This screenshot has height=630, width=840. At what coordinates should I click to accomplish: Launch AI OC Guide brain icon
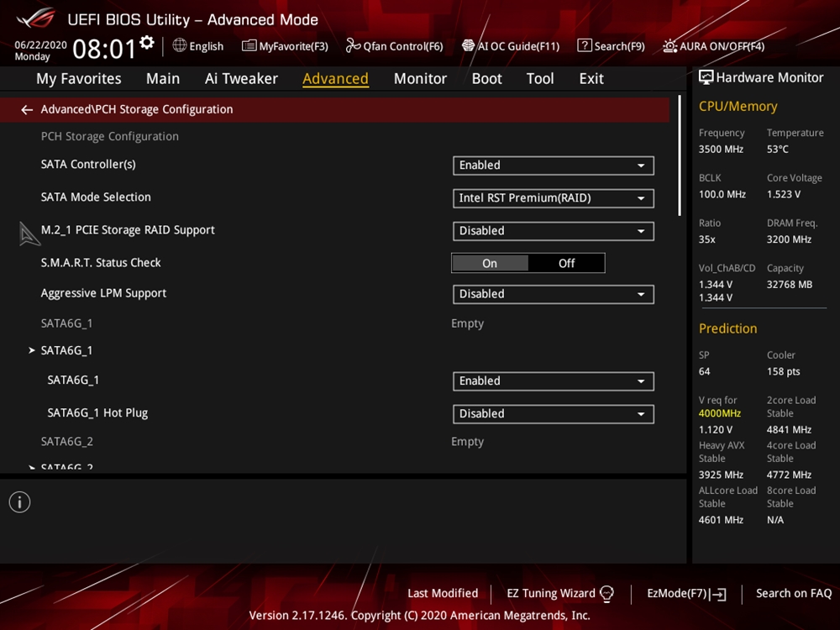[468, 45]
